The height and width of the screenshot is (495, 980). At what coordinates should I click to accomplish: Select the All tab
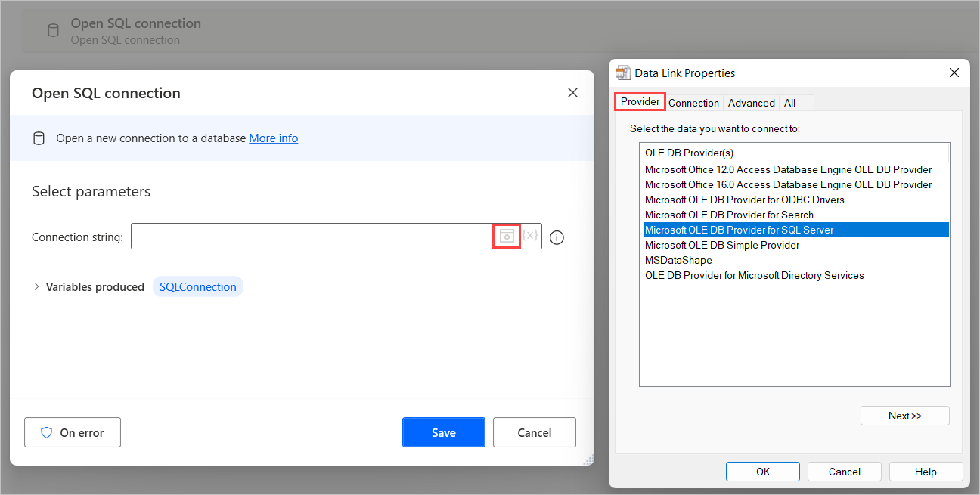tap(789, 102)
